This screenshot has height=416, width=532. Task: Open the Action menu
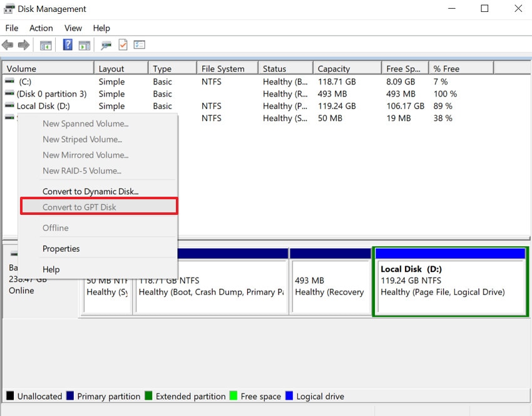tap(41, 28)
